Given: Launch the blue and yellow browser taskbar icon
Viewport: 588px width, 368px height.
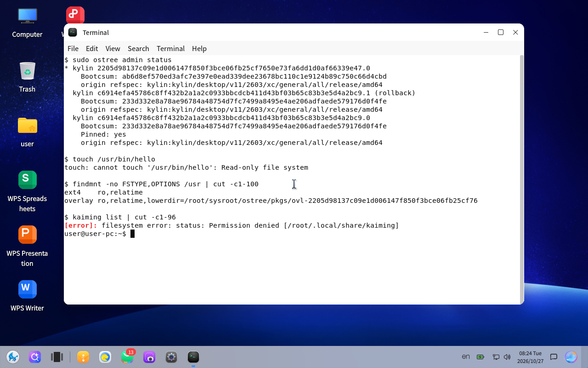Looking at the screenshot, I should (105, 357).
